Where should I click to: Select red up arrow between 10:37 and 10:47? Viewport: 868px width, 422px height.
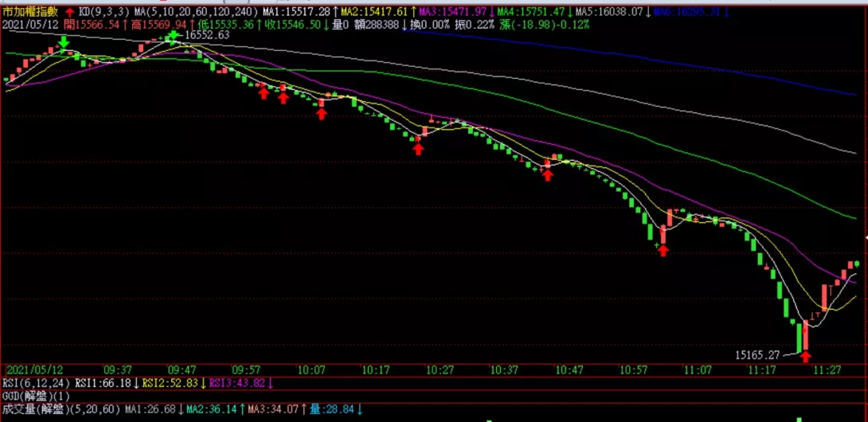[x=547, y=173]
